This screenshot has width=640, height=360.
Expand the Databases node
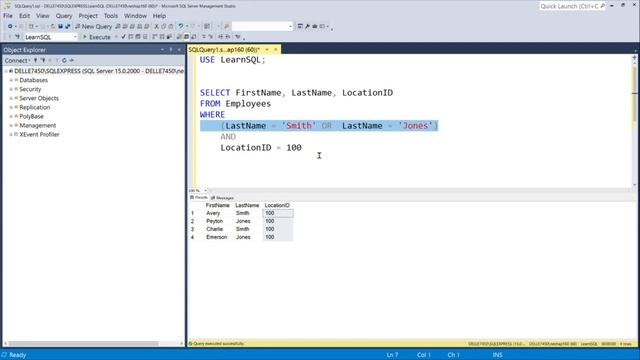11,80
